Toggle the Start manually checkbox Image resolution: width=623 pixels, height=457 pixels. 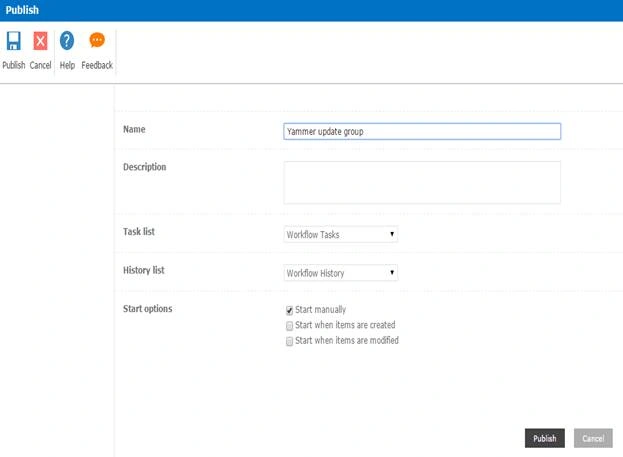[x=289, y=310]
